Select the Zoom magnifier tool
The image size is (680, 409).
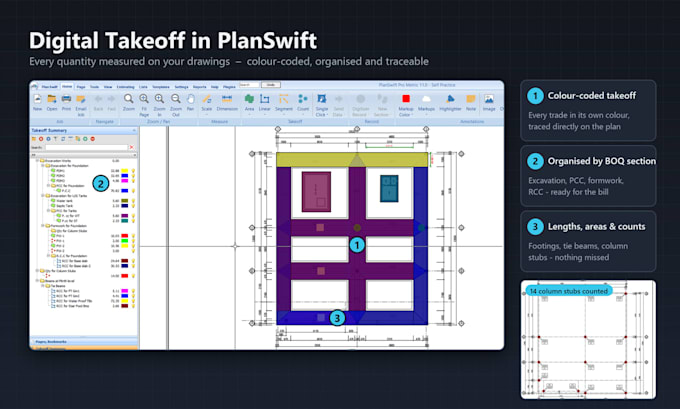(x=128, y=98)
